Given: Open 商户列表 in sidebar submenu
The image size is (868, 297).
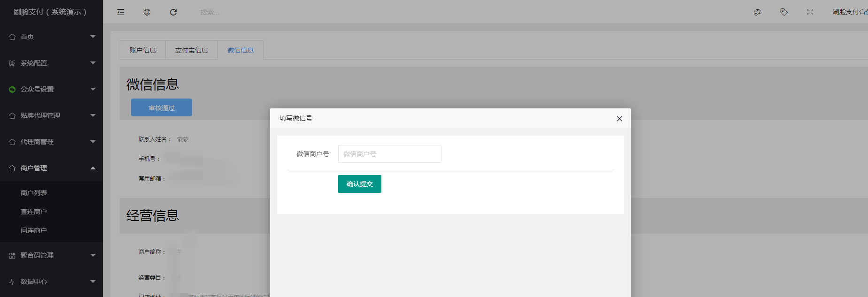Looking at the screenshot, I should [34, 193].
